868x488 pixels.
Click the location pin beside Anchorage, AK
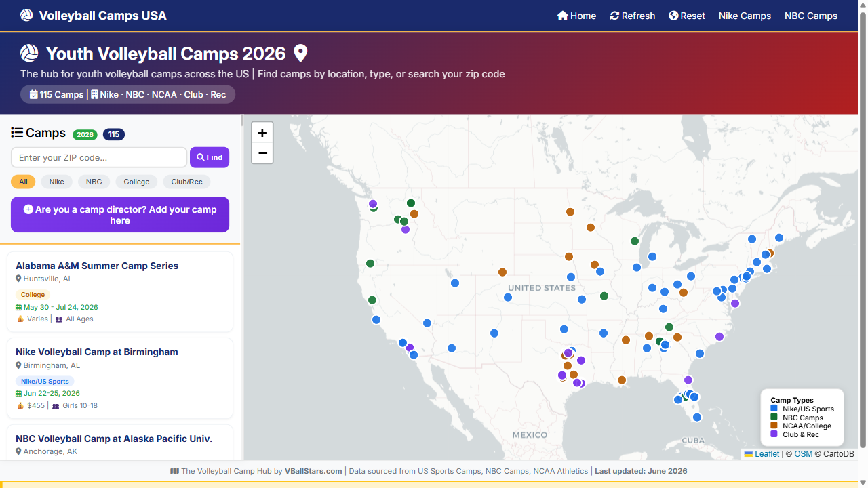[x=19, y=451]
